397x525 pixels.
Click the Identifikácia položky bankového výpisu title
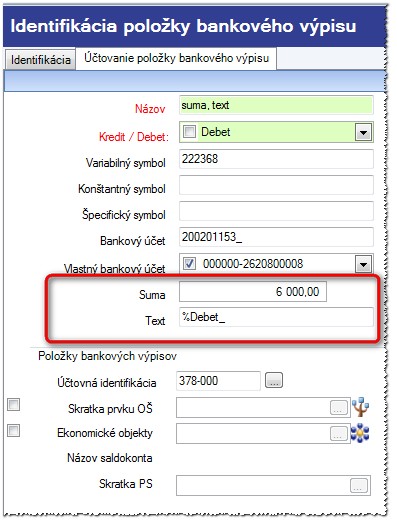[183, 26]
